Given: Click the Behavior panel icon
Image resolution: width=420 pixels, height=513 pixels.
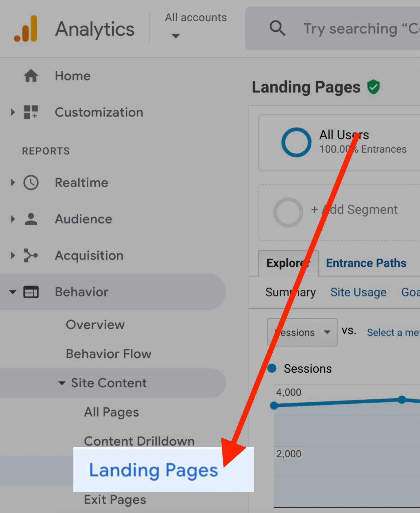Looking at the screenshot, I should coord(31,292).
